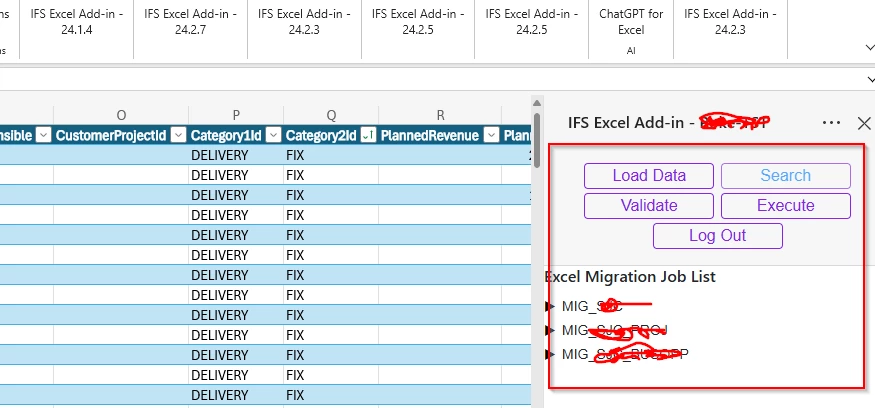Screen dimensions: 875x408
Task: Collapse the ribbon using the chevron
Action: point(869,47)
